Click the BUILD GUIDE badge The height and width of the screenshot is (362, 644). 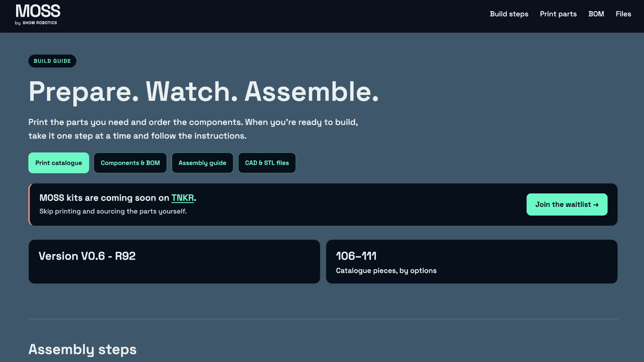point(52,61)
